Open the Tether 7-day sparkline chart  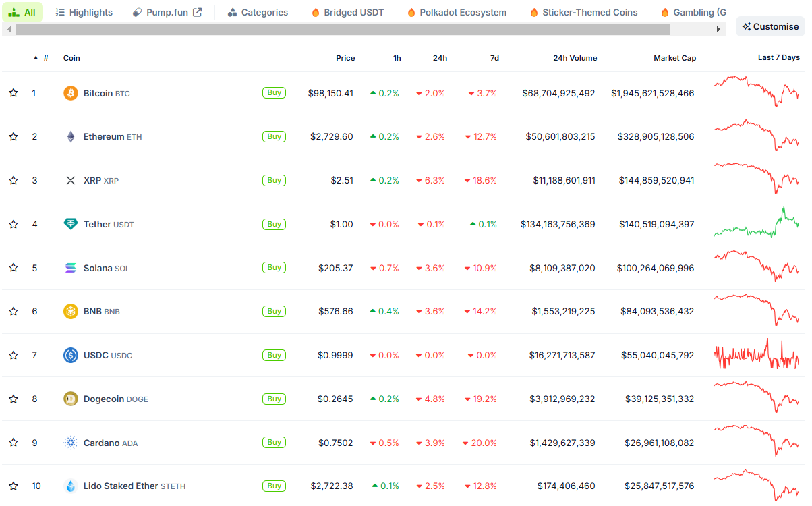point(755,223)
